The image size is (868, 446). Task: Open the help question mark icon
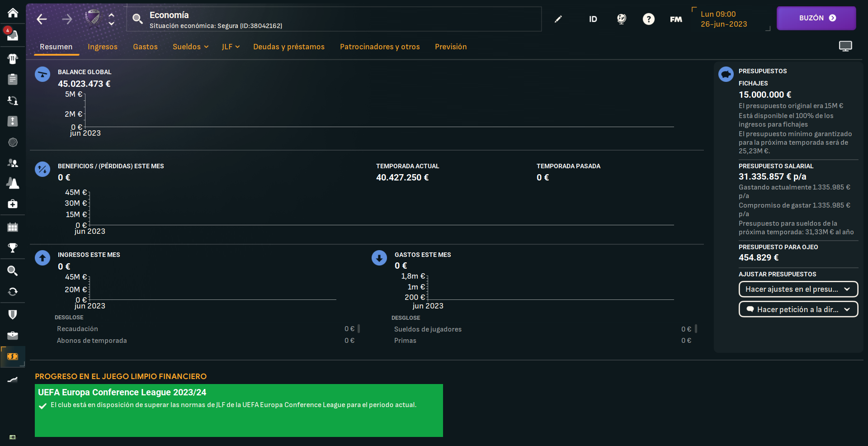[x=649, y=19]
